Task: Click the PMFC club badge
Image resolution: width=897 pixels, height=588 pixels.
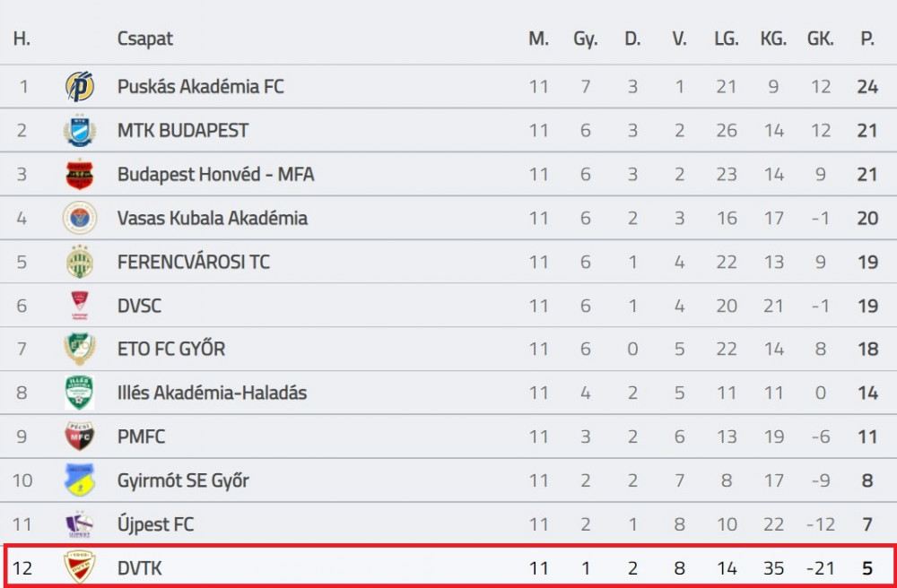Action: [x=80, y=436]
